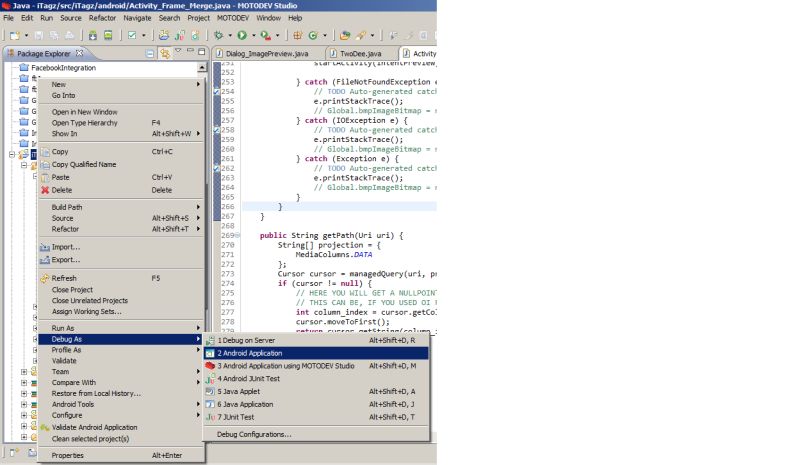Click Android JUnit Test submenu icon
This screenshot has width=800, height=465.
[210, 379]
